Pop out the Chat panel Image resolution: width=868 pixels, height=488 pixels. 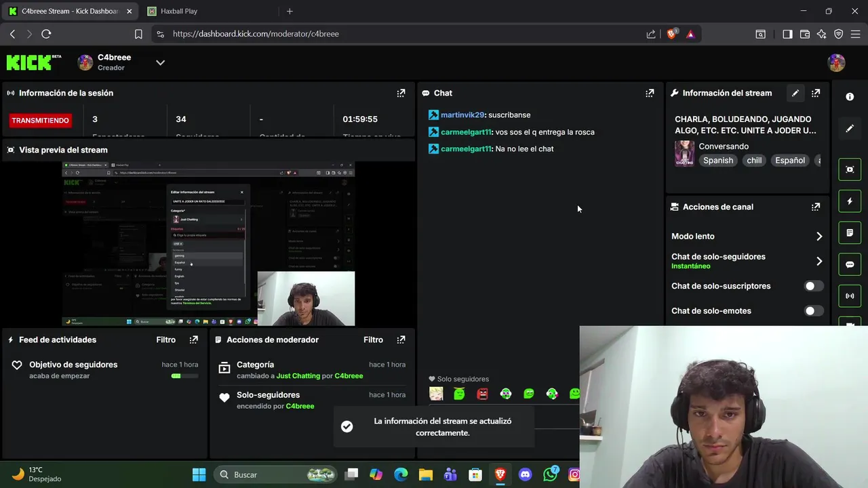(x=650, y=93)
